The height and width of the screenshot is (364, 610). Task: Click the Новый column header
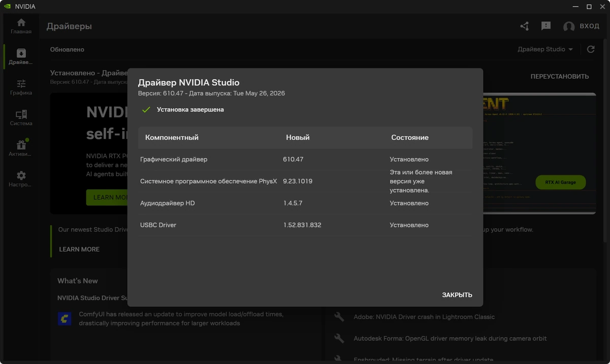pos(298,138)
